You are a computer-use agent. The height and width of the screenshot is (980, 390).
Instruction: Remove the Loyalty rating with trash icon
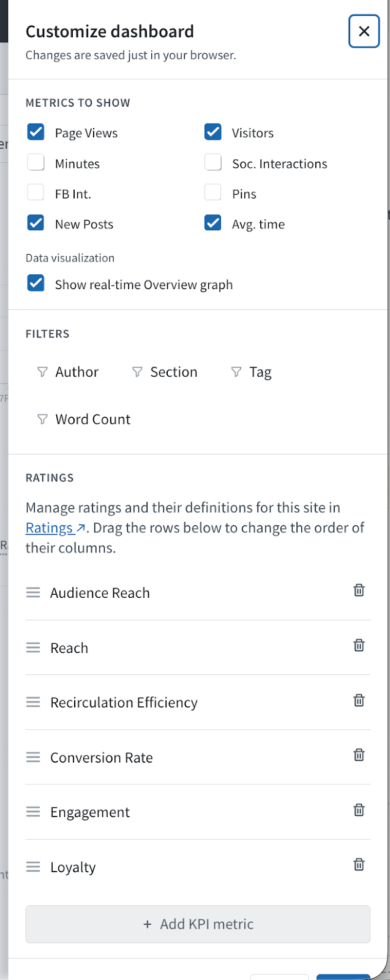pos(359,864)
